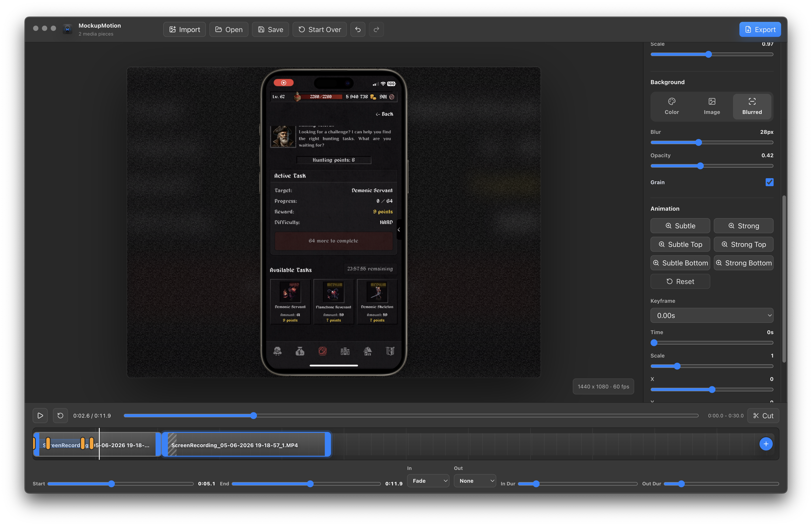Adjust the keyframe X slider
812x526 pixels.
coord(712,390)
